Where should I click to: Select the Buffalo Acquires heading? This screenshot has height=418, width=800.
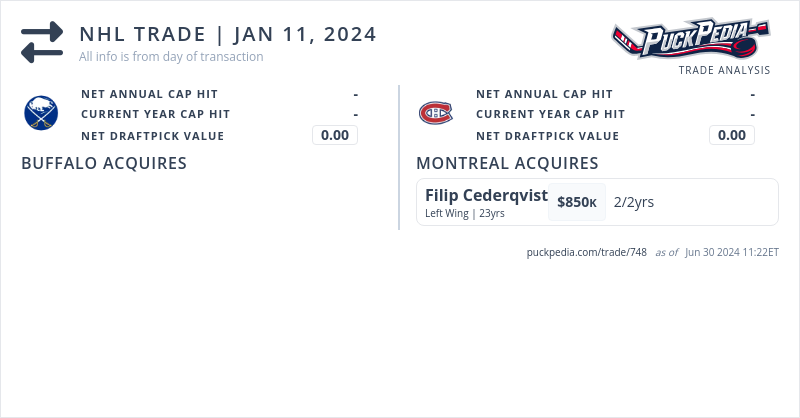coord(104,163)
